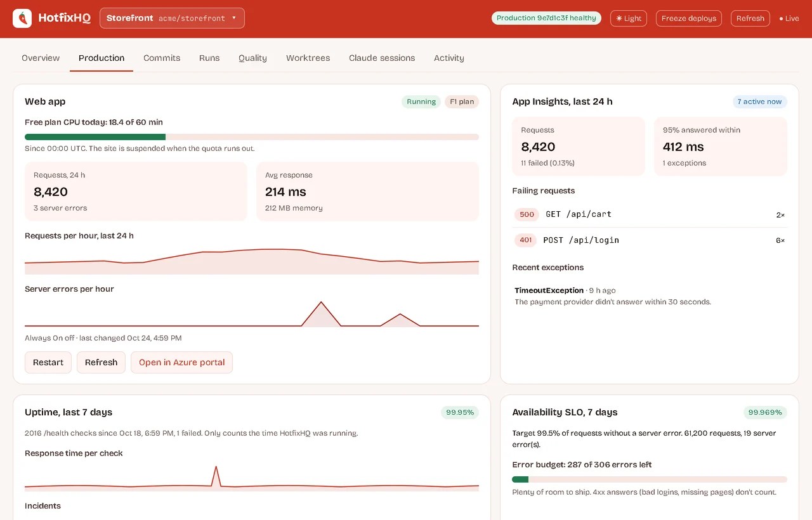
Task: Click the Freeze deploys button
Action: [689, 18]
